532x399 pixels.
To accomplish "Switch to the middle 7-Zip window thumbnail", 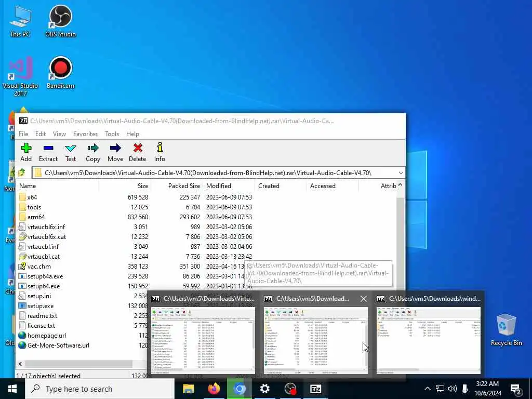I will pos(315,340).
